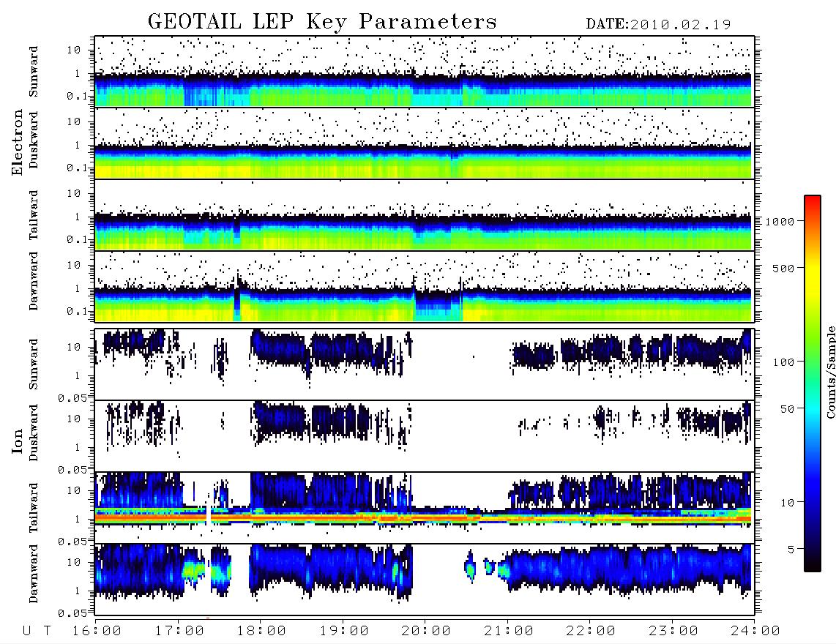Click the Ion Duskward spectrogram panel
The height and width of the screenshot is (644, 836).
click(425, 436)
